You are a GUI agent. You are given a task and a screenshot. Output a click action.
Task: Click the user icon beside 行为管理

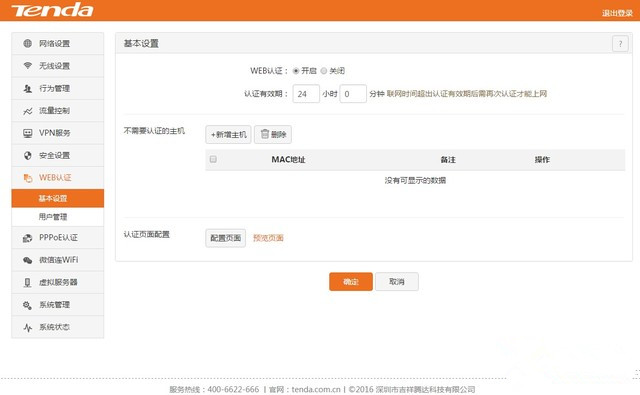[27, 88]
